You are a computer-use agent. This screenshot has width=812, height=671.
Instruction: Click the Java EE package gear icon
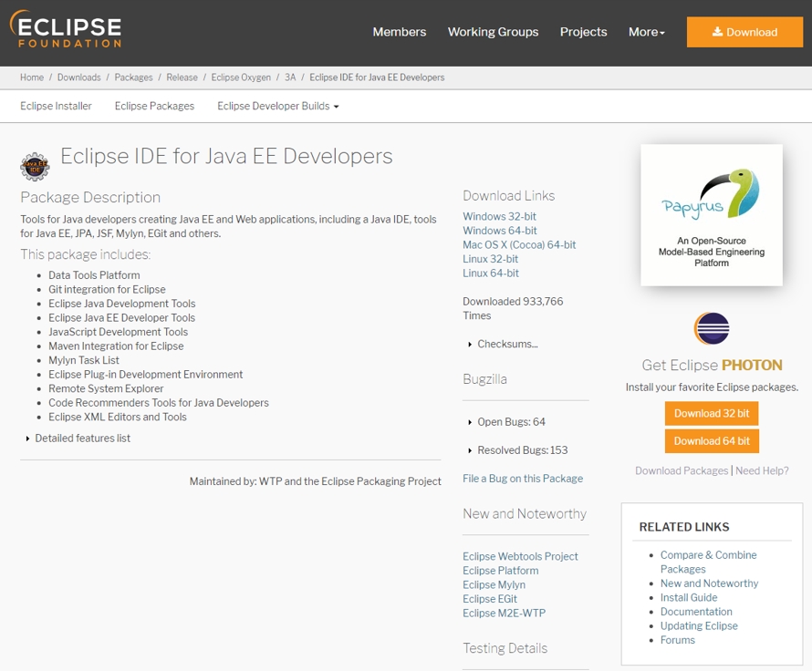tap(35, 167)
